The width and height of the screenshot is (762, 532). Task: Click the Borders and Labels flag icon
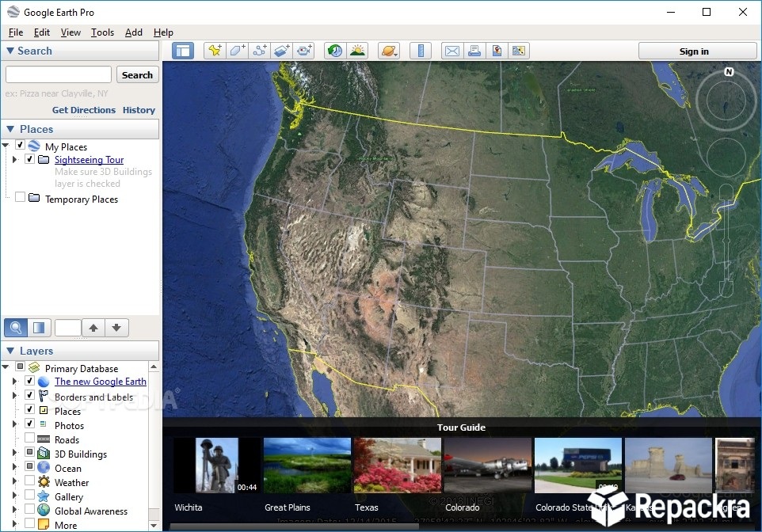tap(44, 396)
